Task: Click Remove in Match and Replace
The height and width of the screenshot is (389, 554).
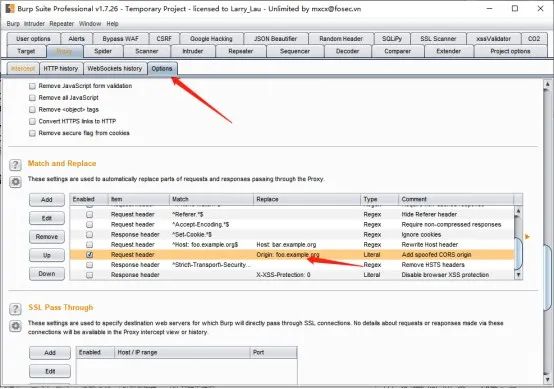Action: [47, 237]
